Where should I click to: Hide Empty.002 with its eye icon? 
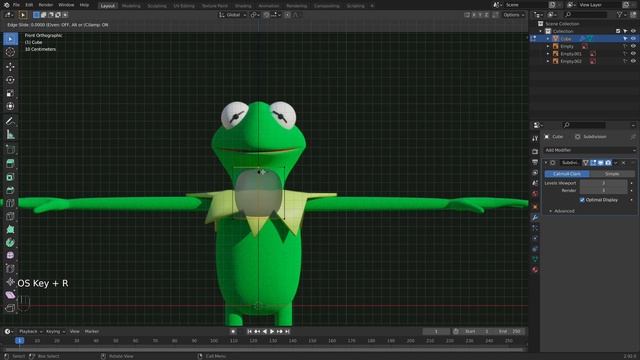(633, 61)
